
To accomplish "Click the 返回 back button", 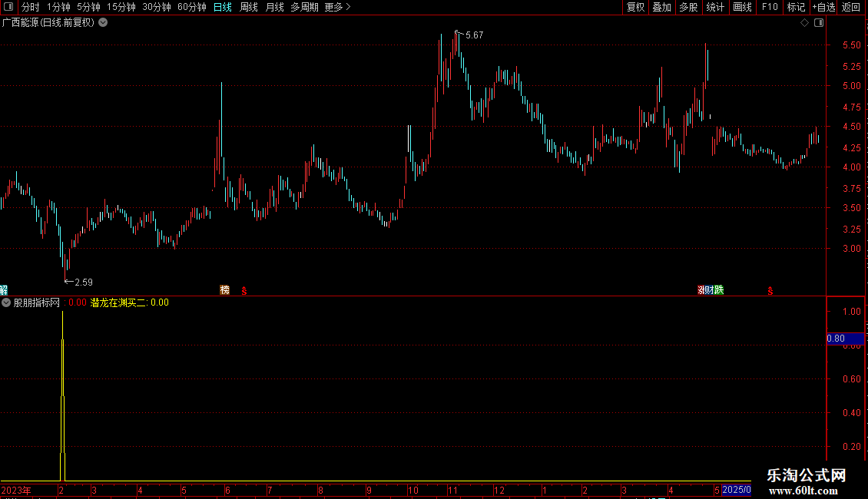I will [851, 7].
